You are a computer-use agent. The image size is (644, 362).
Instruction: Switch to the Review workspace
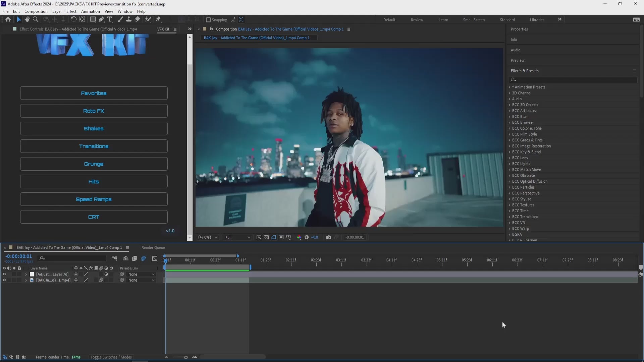(x=417, y=20)
